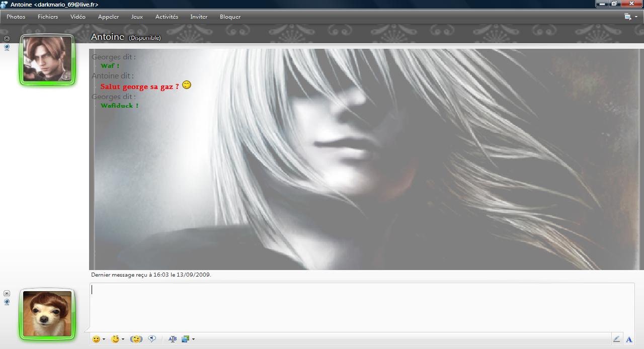Click the line 'Antoine dit :'
The image size is (644, 349).
(113, 76)
